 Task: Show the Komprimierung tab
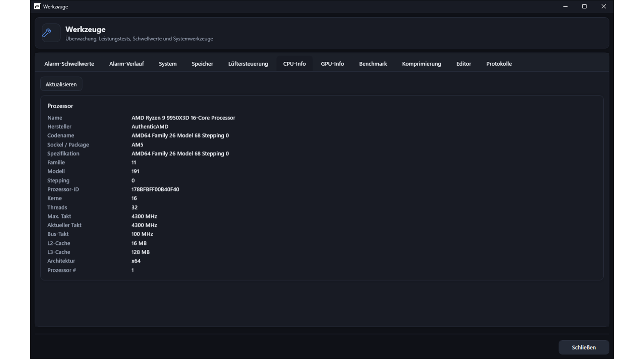coord(422,64)
